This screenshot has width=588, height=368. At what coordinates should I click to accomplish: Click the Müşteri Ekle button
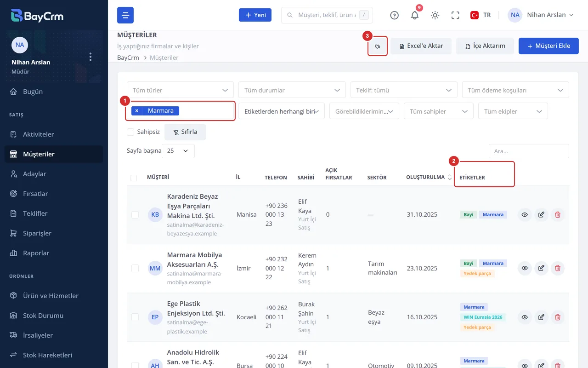[x=548, y=46]
